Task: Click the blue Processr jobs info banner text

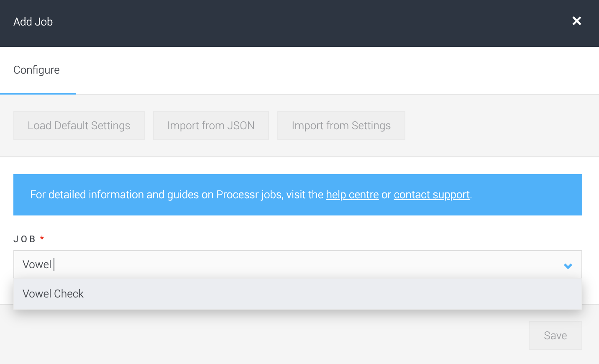Action: (x=176, y=195)
